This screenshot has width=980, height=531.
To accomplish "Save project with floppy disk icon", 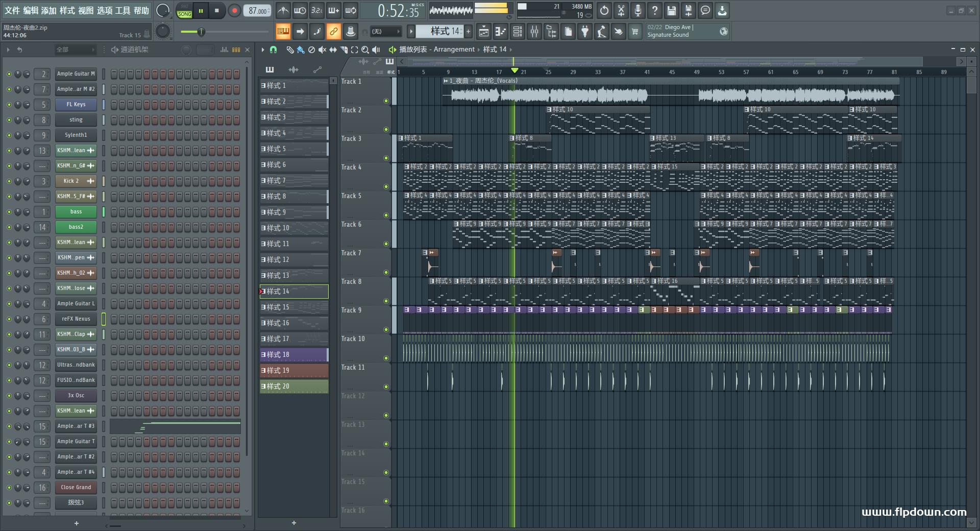I will click(672, 10).
